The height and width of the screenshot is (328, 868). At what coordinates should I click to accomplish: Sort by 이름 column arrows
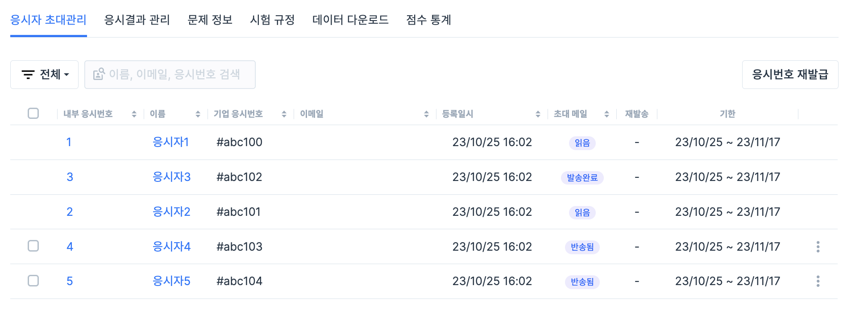198,114
